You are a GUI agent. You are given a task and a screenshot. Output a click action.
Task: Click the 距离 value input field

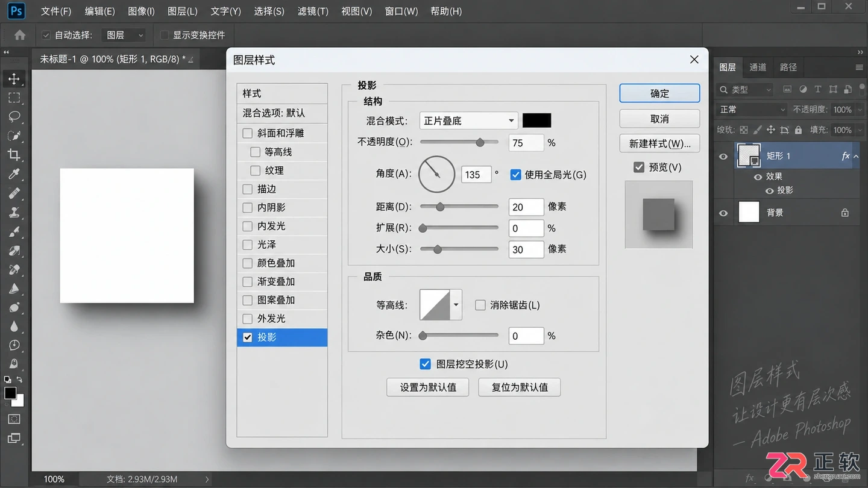526,207
